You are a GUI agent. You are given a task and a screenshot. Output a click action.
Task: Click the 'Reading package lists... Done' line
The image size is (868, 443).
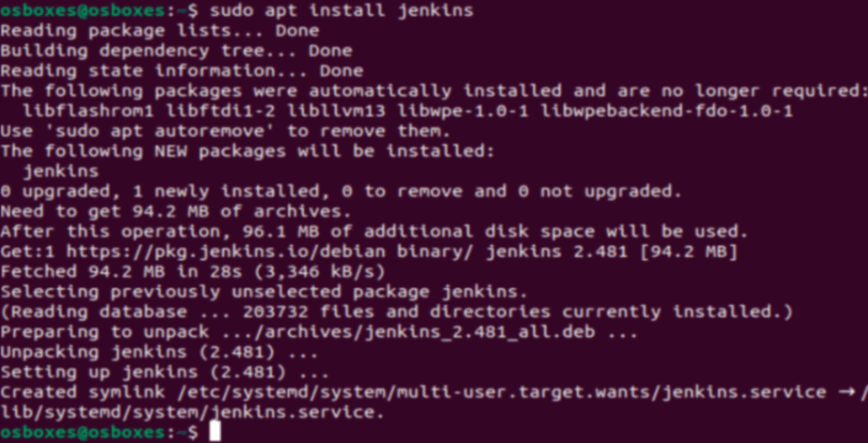159,31
